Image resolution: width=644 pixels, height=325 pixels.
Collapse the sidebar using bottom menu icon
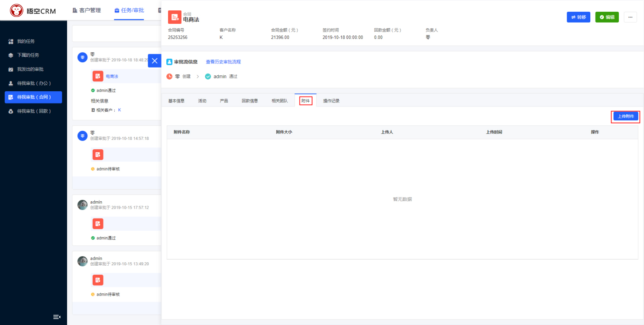click(57, 317)
